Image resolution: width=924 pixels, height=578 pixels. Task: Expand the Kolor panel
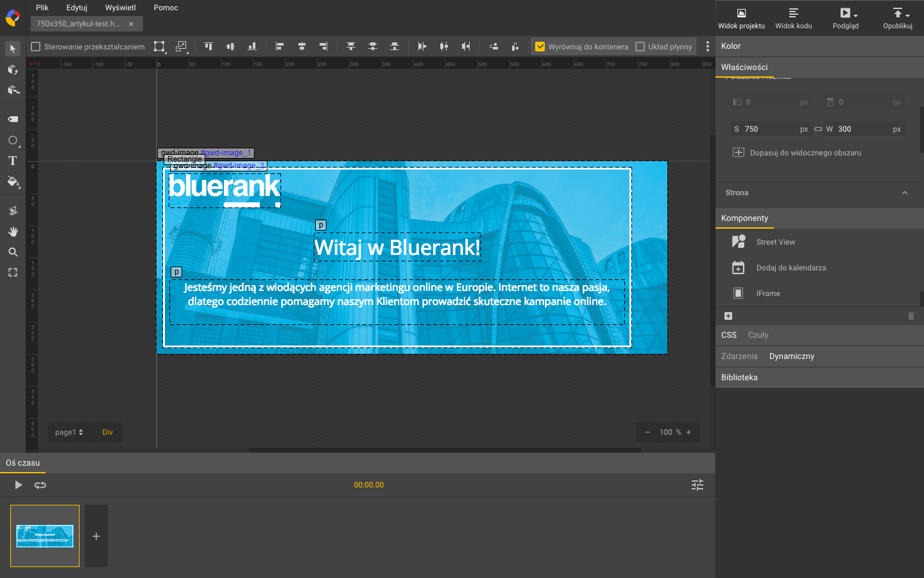(819, 46)
